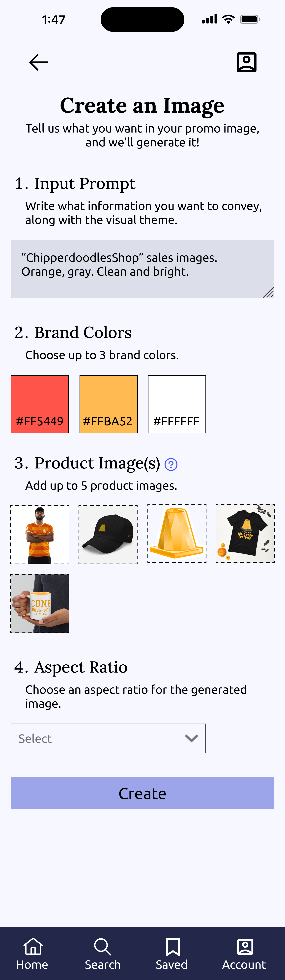Select the red #FF5449 color swatch
This screenshot has width=285, height=980.
(40, 404)
